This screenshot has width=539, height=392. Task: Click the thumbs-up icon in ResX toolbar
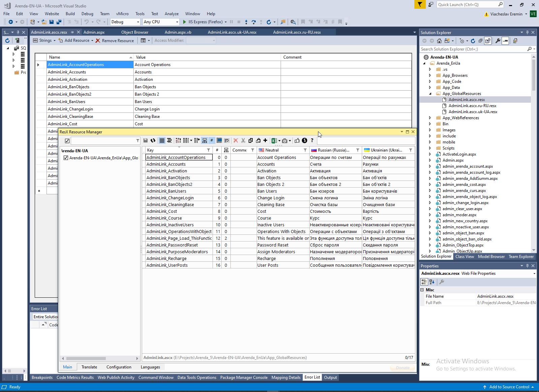pos(297,141)
